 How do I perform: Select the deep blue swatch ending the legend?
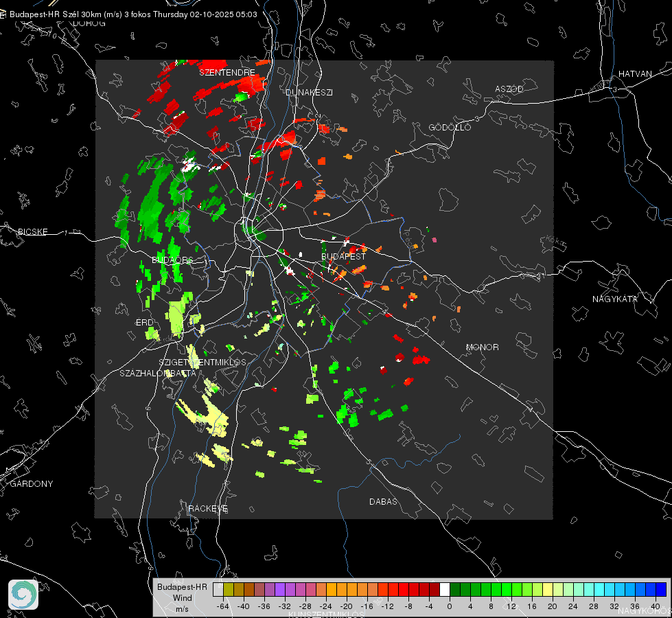(x=661, y=589)
